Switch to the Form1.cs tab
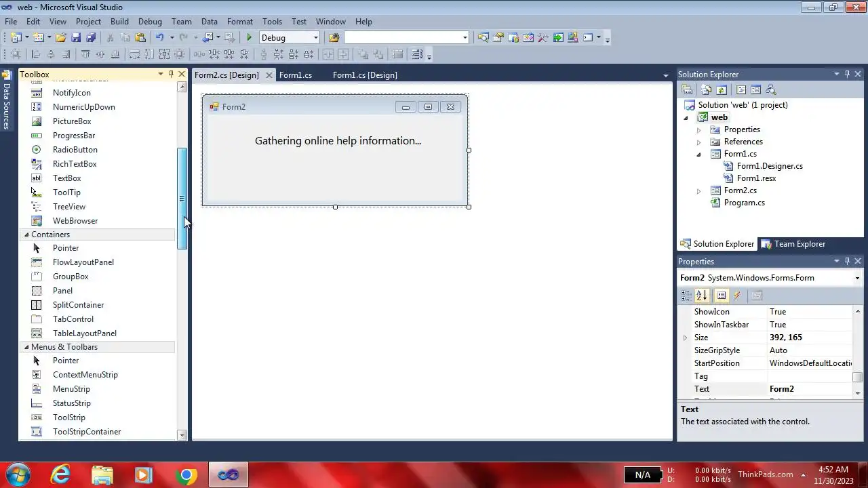 [296, 75]
